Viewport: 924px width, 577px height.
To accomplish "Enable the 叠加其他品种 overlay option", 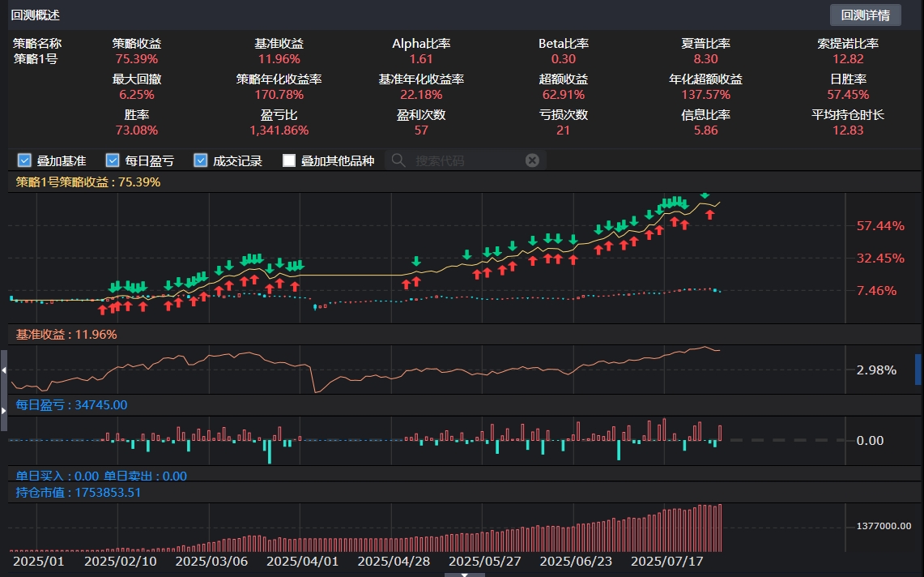I will point(288,160).
